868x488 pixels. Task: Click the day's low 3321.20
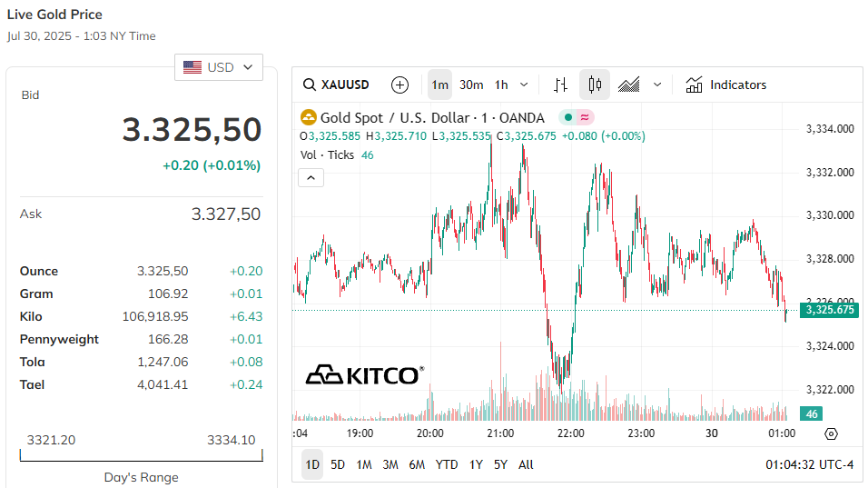click(51, 440)
